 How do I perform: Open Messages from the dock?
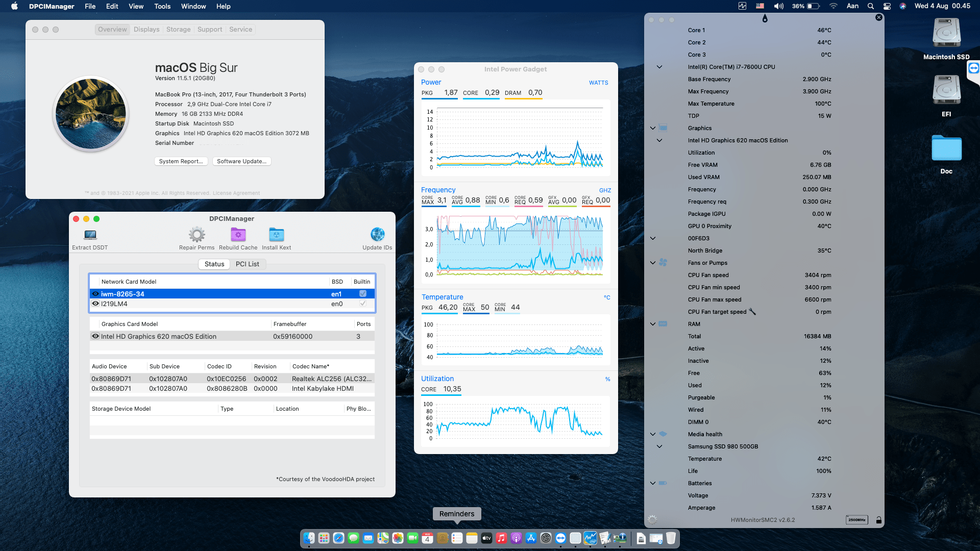[353, 538]
